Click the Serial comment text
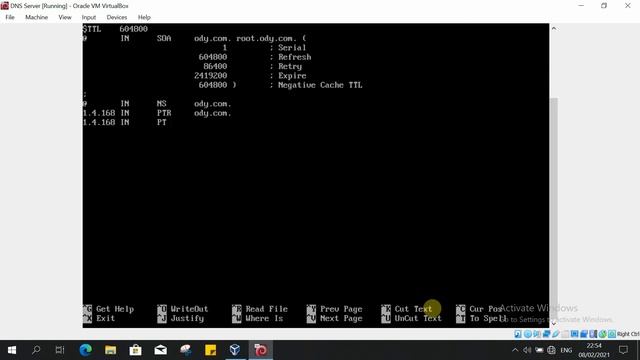Screen dimensions: 640x360 click(292, 48)
